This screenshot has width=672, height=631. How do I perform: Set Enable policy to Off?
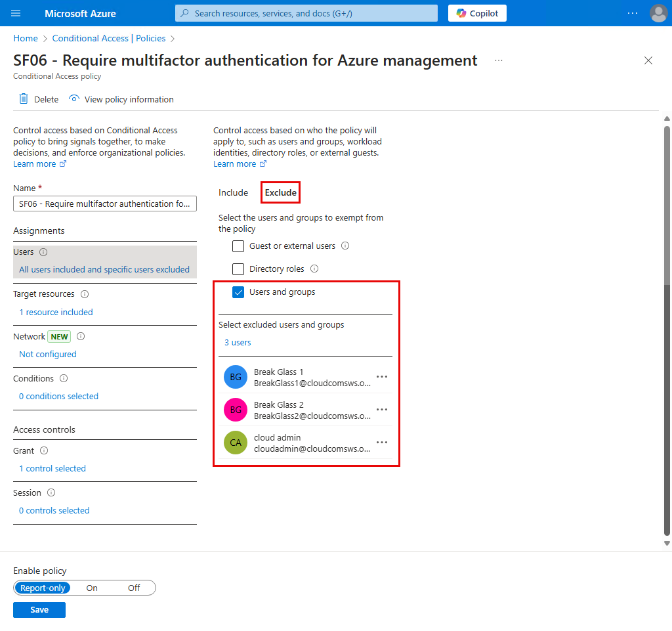(134, 588)
